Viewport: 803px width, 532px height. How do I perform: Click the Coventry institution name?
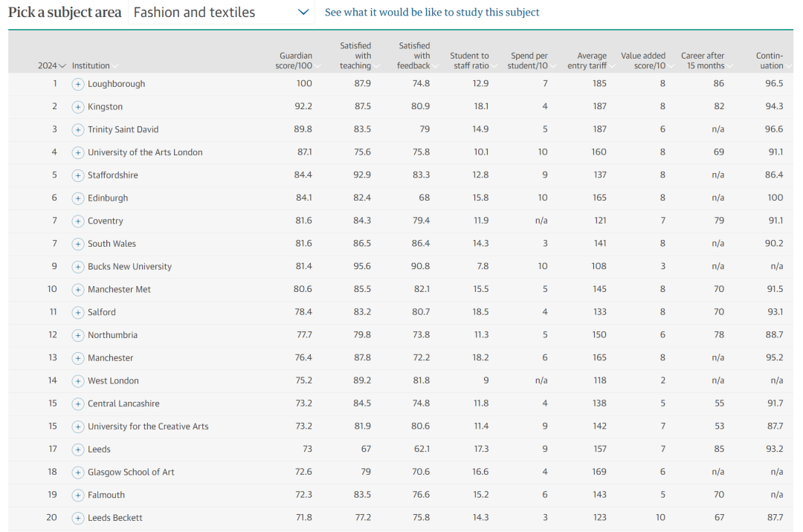point(105,221)
